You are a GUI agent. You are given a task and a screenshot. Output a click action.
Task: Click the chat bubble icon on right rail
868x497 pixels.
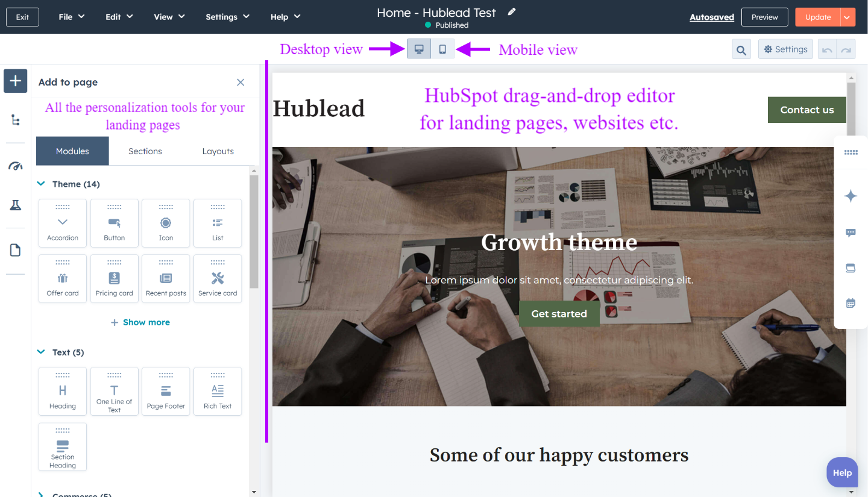[851, 233]
